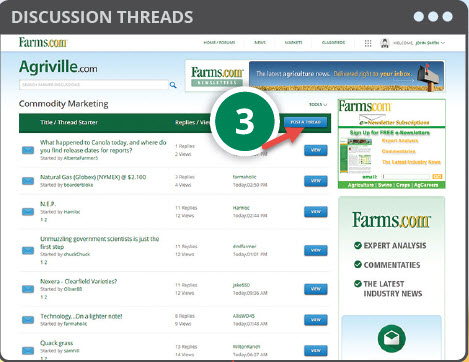This screenshot has width=469, height=362.
Task: Open 'Unmuzzling government scientists' thread title
Action: tap(99, 243)
